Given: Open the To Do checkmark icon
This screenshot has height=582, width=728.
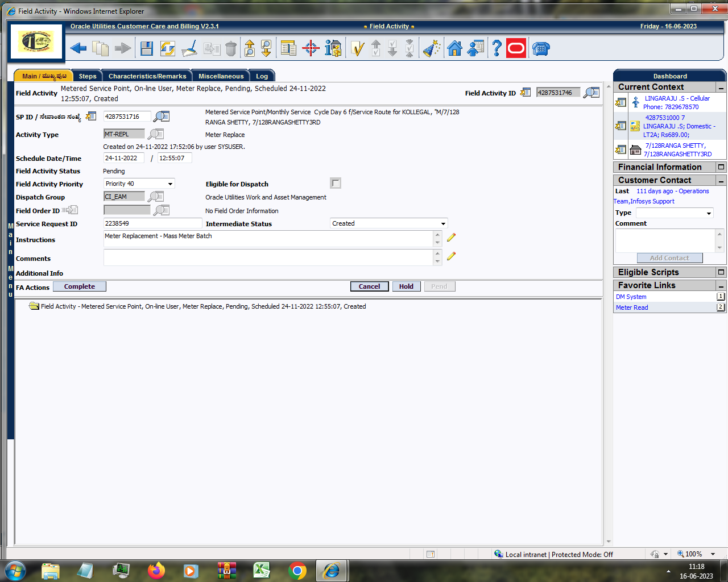Looking at the screenshot, I should coord(357,49).
